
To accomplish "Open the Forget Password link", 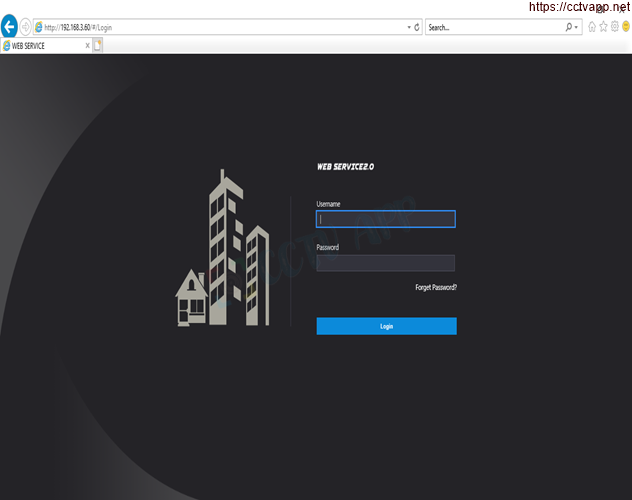I will point(436,287).
